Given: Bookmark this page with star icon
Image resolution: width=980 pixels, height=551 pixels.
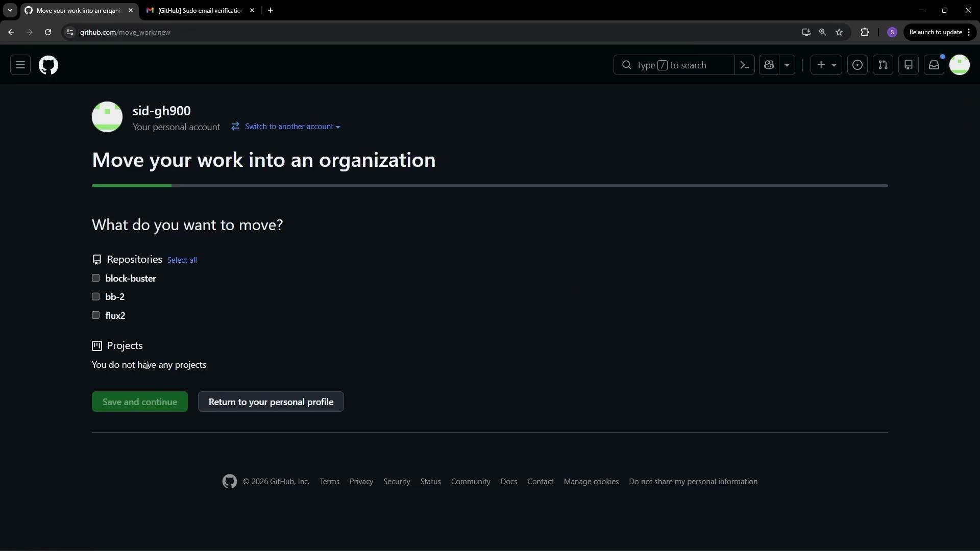Looking at the screenshot, I should click(839, 32).
